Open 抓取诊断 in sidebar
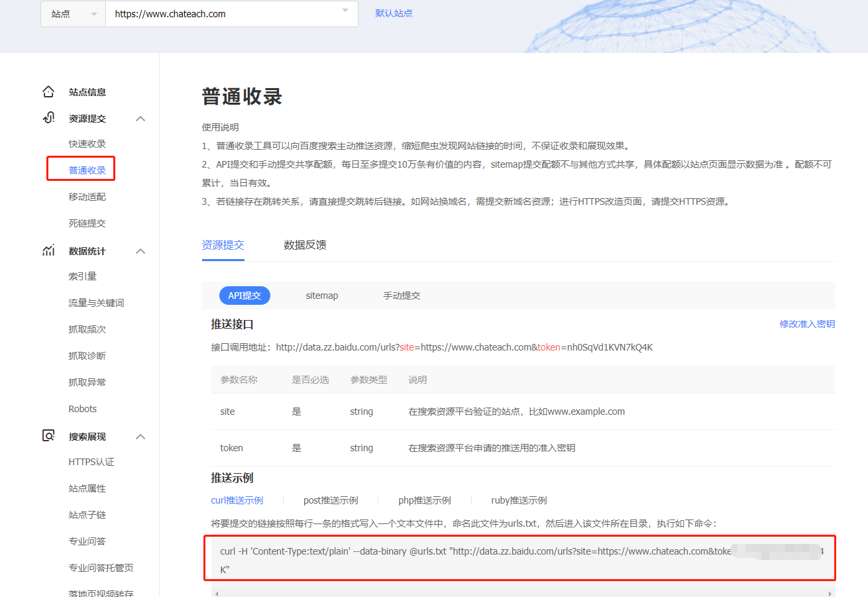The width and height of the screenshot is (868, 597). [87, 356]
